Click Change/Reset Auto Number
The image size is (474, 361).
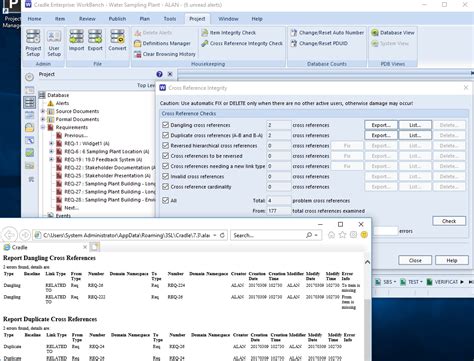click(327, 33)
